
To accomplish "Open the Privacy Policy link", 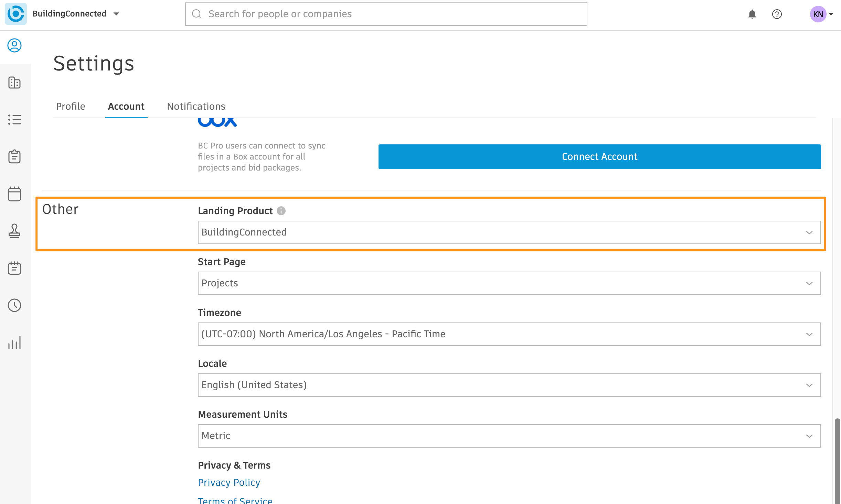I will (229, 482).
